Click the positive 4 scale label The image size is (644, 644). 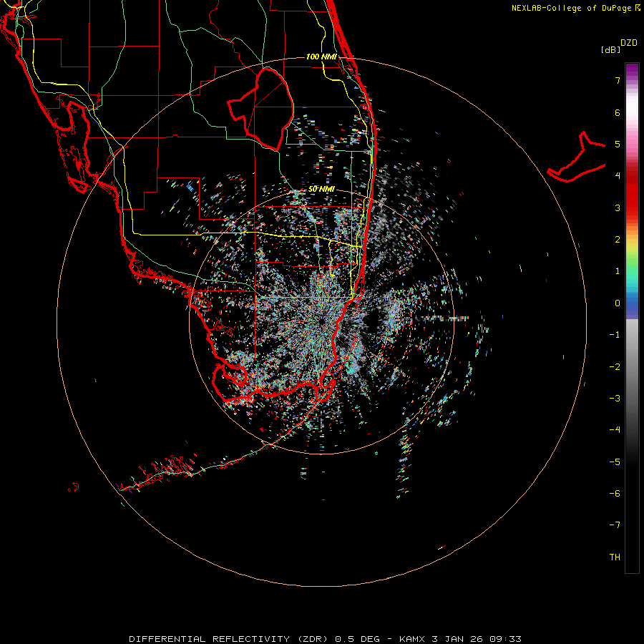618,176
